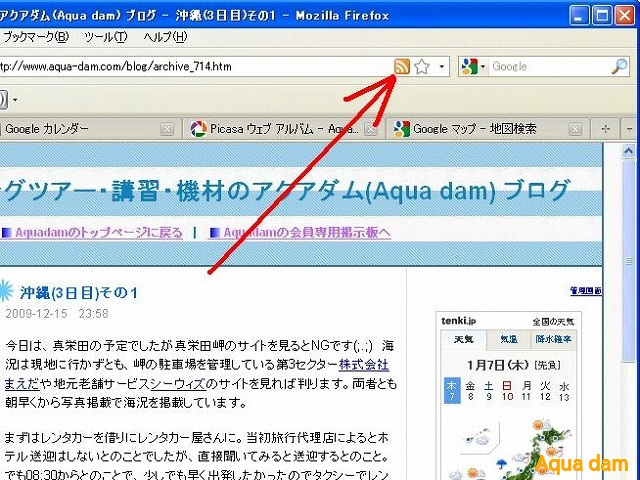Select 土 9 in the weather day row

tap(489, 391)
